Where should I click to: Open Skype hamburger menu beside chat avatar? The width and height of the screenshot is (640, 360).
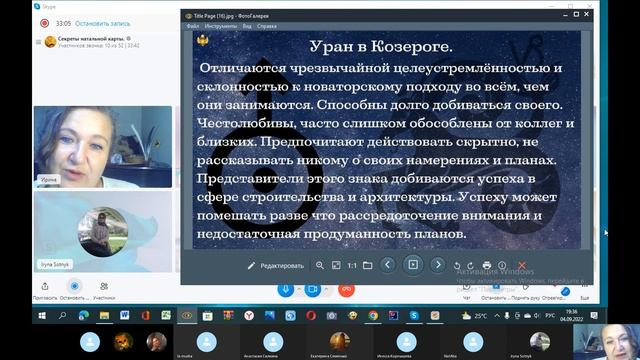[x=38, y=42]
